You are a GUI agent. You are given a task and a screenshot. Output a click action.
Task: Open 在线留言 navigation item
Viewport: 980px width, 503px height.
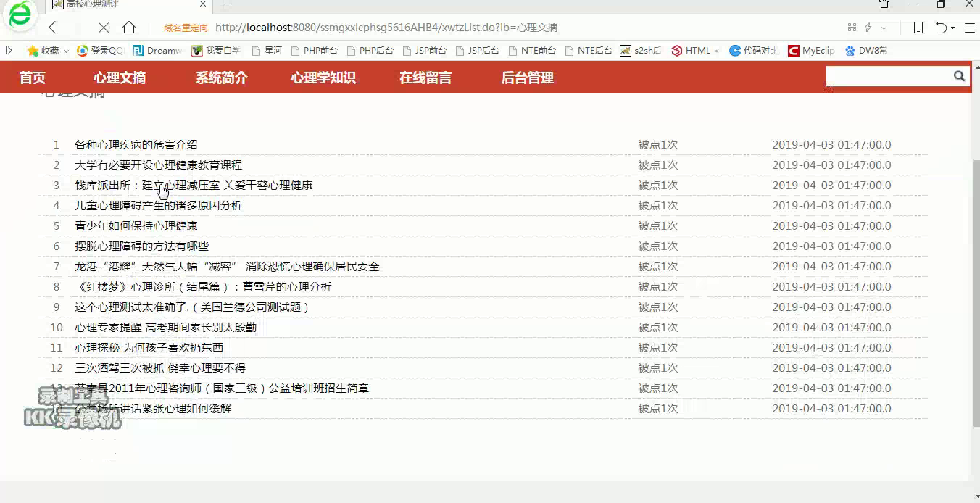425,78
